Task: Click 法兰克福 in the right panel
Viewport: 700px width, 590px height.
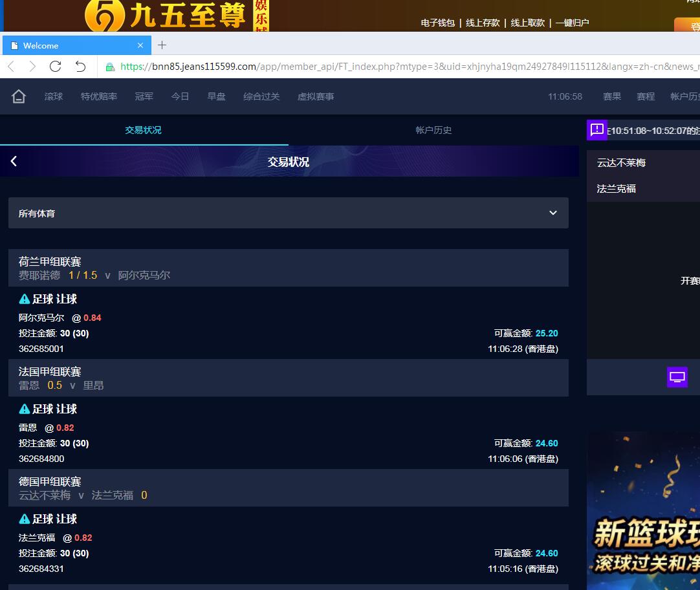Action: [617, 189]
